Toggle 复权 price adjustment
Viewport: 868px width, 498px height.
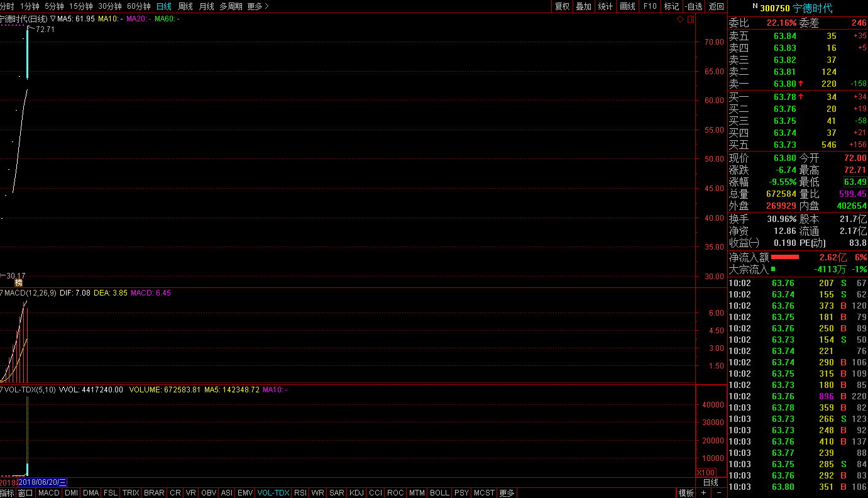point(562,6)
